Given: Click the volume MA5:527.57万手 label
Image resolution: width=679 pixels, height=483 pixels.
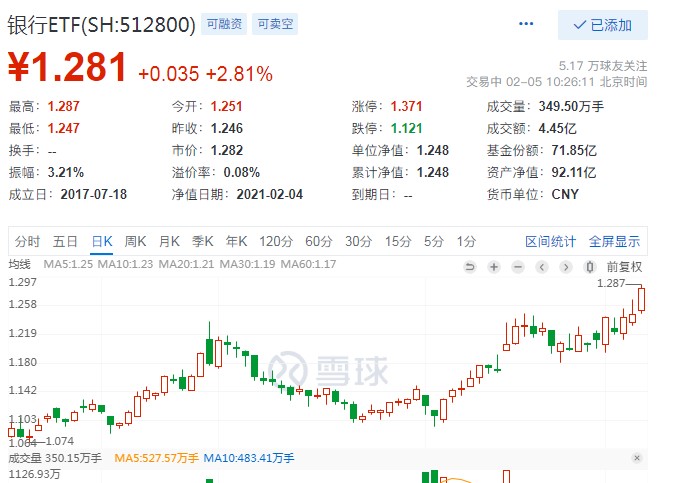Looking at the screenshot, I should click(156, 458).
